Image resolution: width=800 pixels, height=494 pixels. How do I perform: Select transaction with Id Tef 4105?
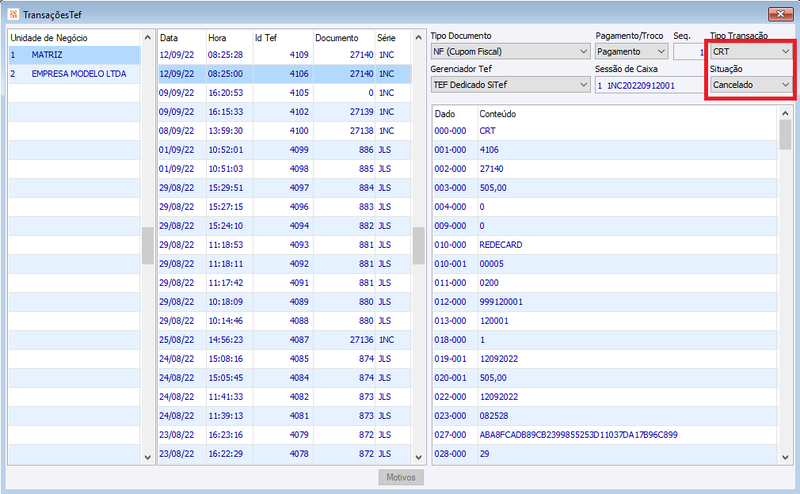pyautogui.click(x=285, y=92)
